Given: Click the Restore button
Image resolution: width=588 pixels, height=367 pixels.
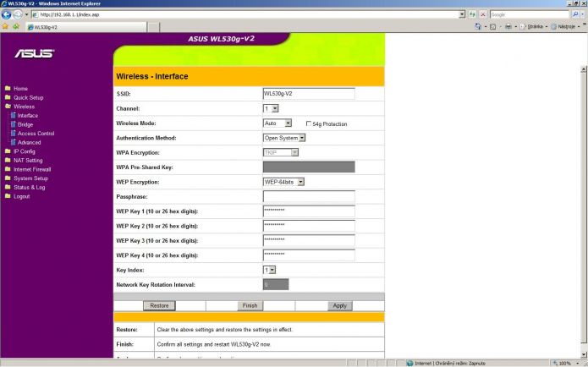Looking at the screenshot, I should coord(159,305).
